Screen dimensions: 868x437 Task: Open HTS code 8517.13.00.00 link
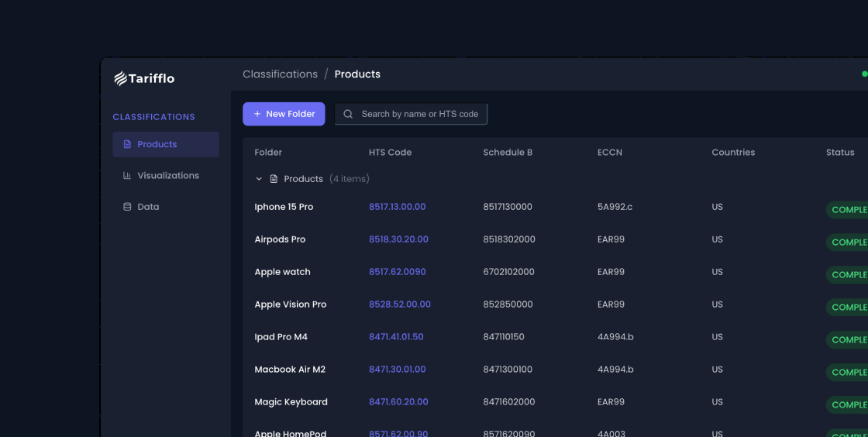398,207
